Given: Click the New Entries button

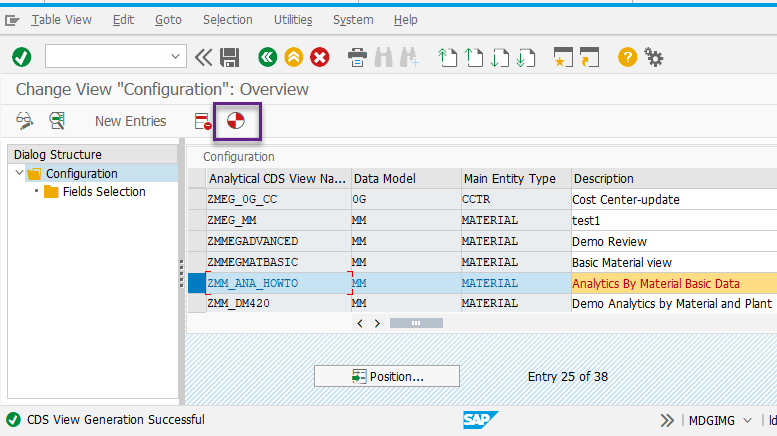Looking at the screenshot, I should pyautogui.click(x=130, y=121).
